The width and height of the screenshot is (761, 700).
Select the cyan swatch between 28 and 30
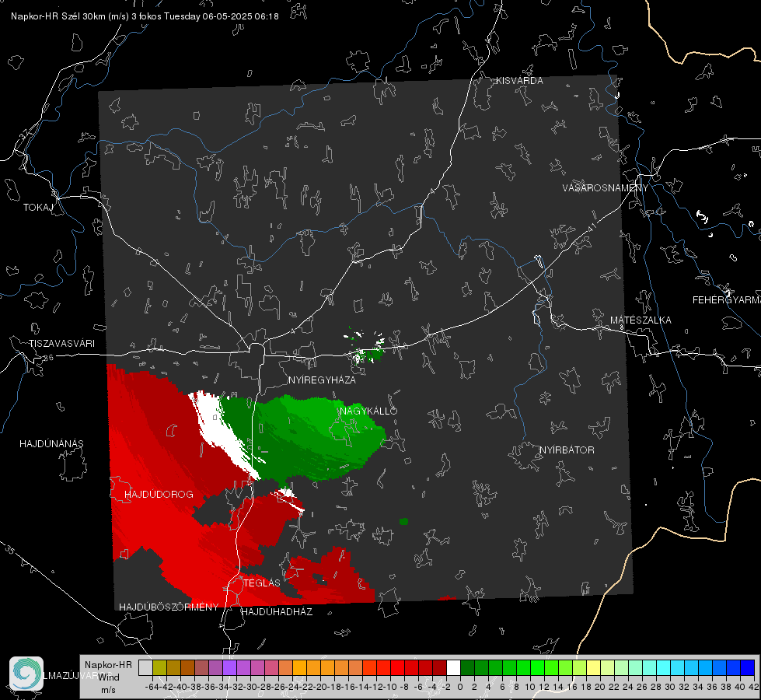(x=664, y=667)
